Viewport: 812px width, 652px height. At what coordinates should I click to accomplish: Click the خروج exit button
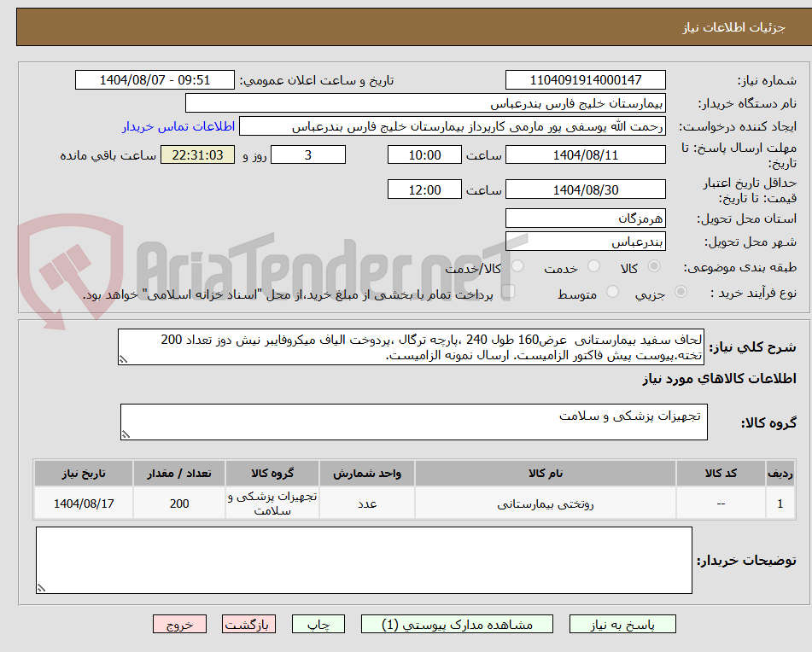[178, 624]
